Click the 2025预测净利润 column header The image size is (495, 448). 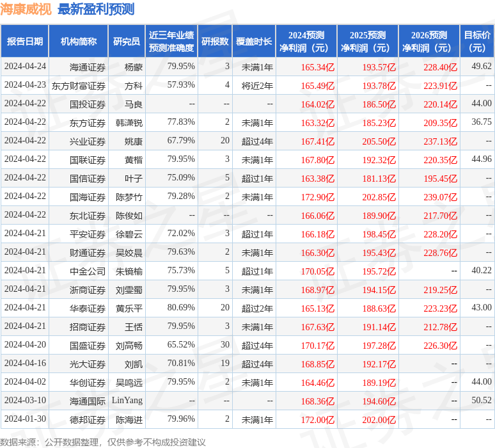(368, 42)
